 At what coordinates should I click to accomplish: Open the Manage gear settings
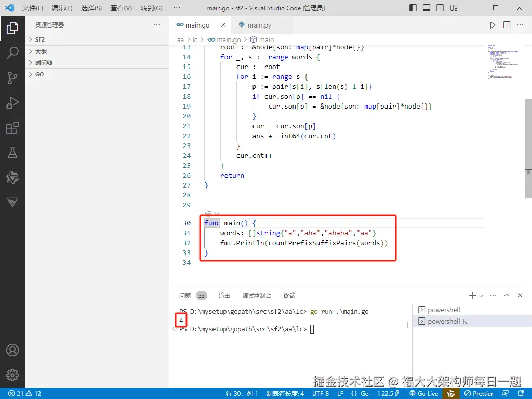[x=12, y=375]
